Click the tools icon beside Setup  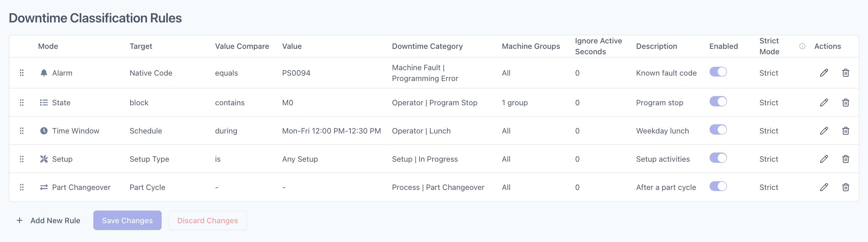[44, 159]
